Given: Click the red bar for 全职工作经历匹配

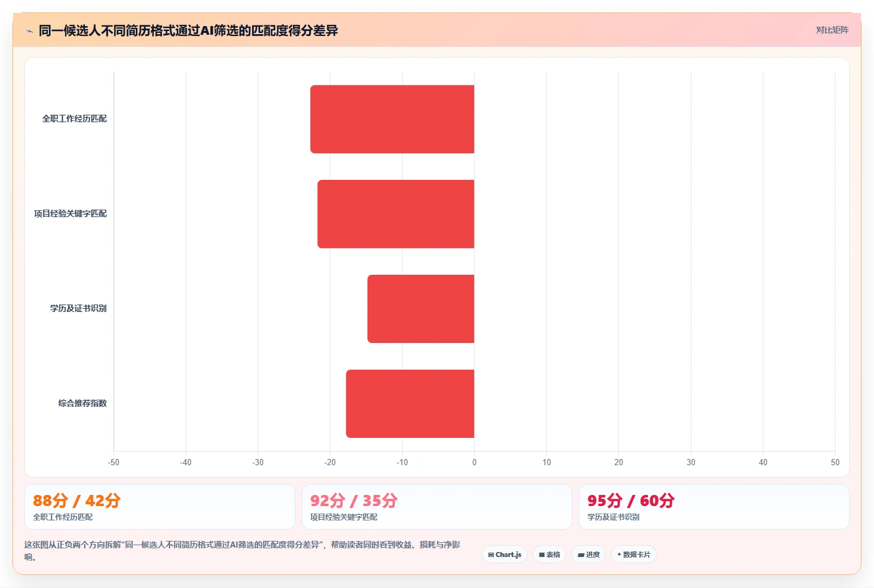Looking at the screenshot, I should point(392,119).
